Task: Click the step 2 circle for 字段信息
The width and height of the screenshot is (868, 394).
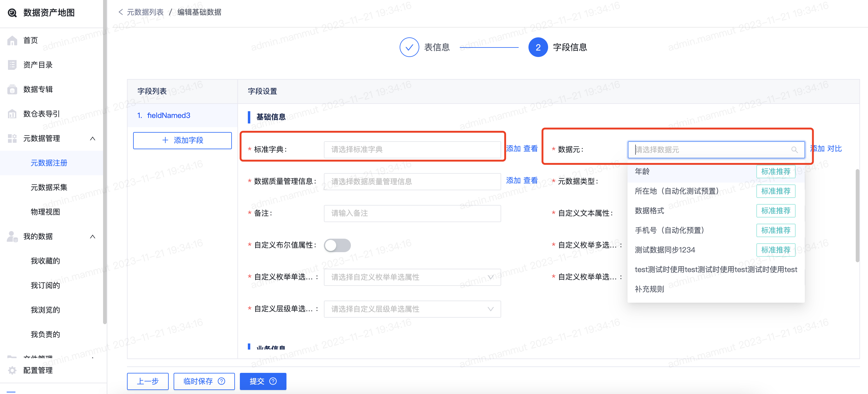Action: [538, 47]
